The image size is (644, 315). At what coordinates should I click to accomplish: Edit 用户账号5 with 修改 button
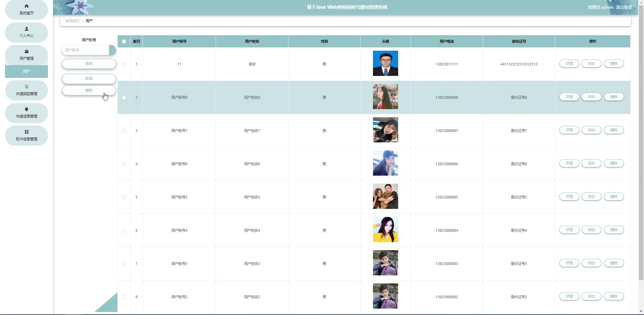click(x=591, y=196)
